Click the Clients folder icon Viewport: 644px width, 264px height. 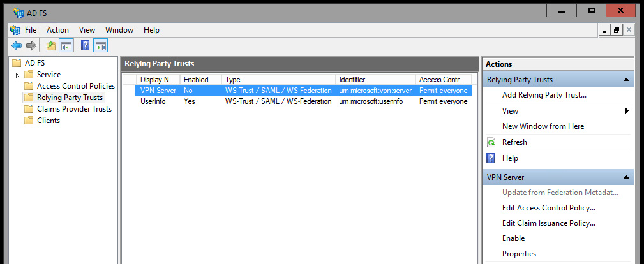click(28, 121)
